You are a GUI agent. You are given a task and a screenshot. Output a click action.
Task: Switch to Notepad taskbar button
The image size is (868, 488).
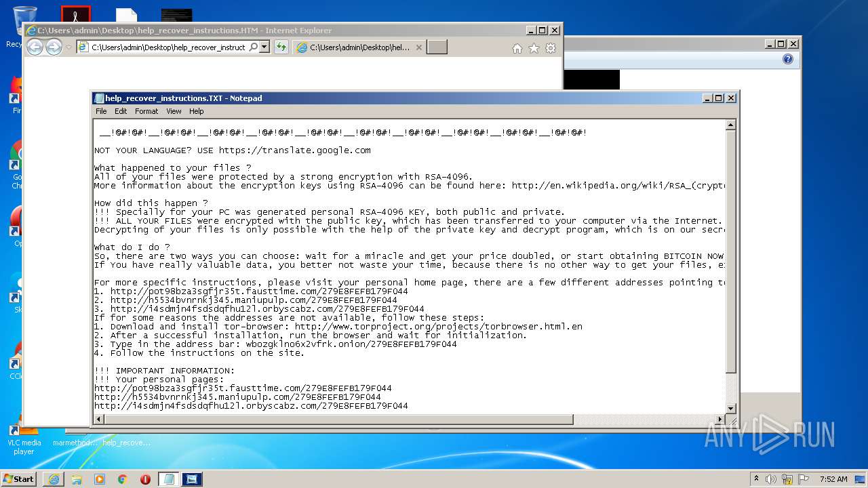169,479
